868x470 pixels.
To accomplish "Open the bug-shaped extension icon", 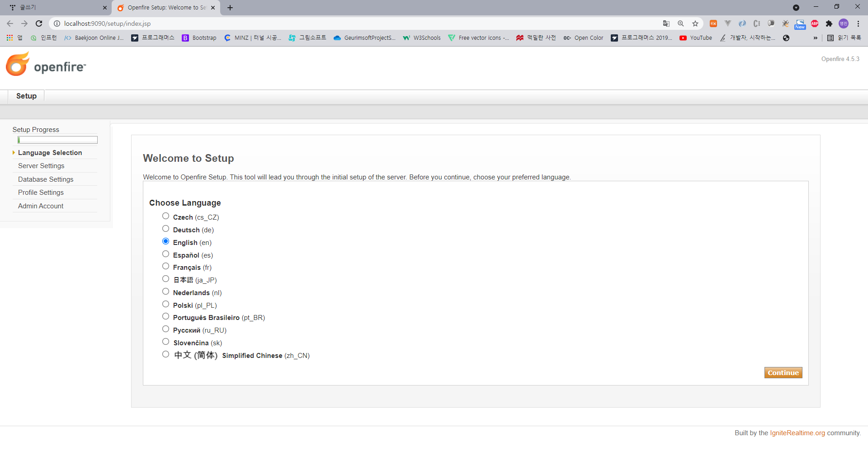I will [786, 23].
